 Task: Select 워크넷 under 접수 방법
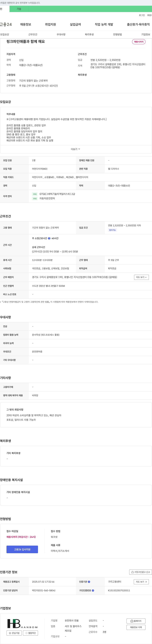tap(54, 537)
